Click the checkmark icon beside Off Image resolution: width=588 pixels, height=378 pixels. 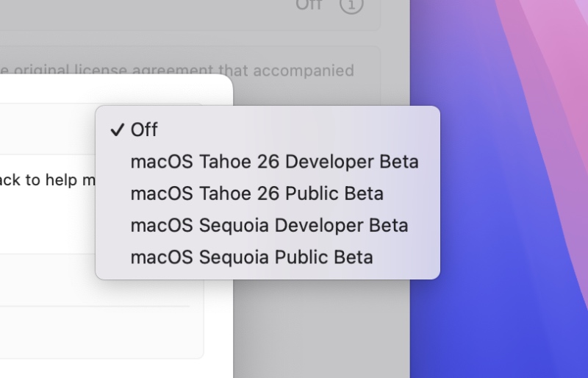click(x=116, y=130)
